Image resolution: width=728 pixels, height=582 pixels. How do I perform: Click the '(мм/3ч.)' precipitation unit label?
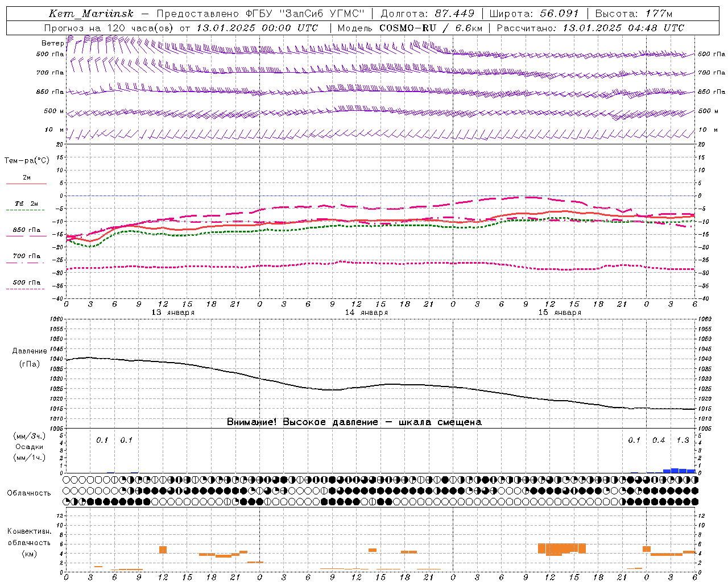[x=30, y=436]
